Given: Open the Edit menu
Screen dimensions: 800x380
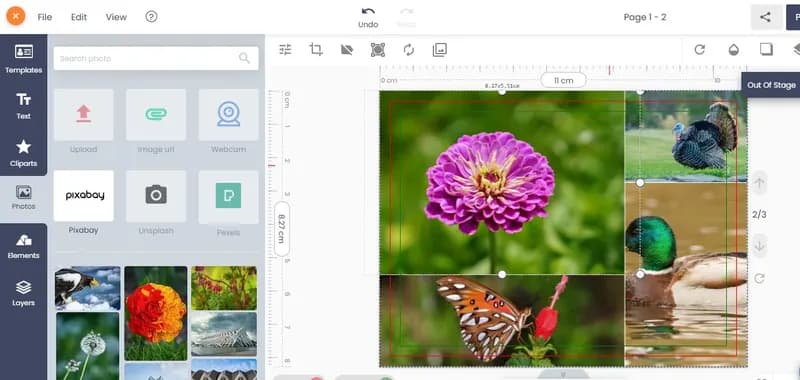Looking at the screenshot, I should (79, 17).
